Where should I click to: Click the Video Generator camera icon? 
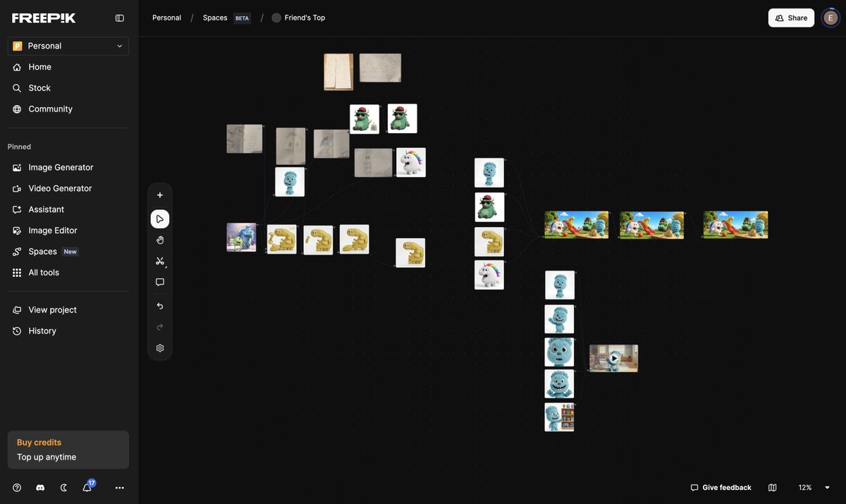(x=17, y=188)
